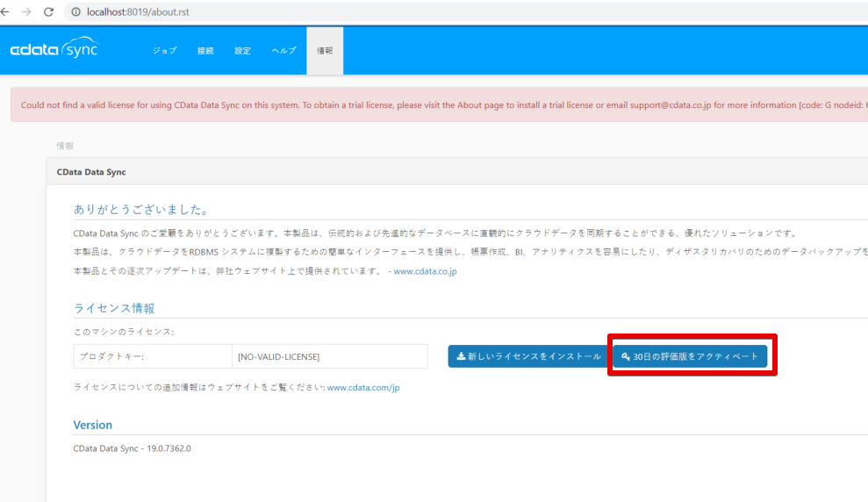Open the ジョブ menu tab
This screenshot has height=502, width=868.
point(164,50)
